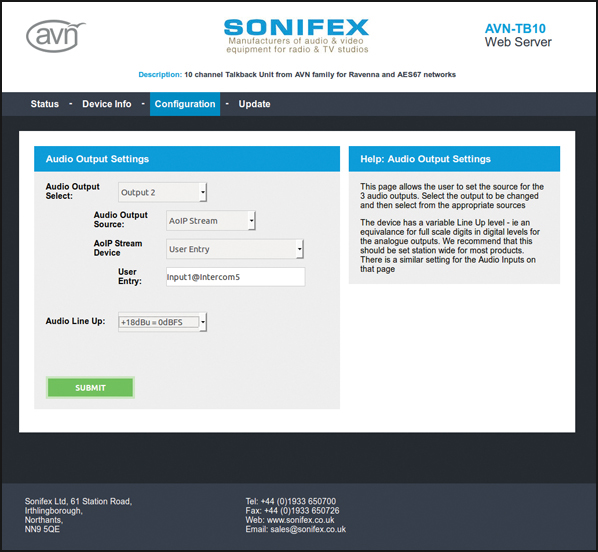Click the NN9 5QE postcode
Image resolution: width=598 pixels, height=552 pixels.
42,529
